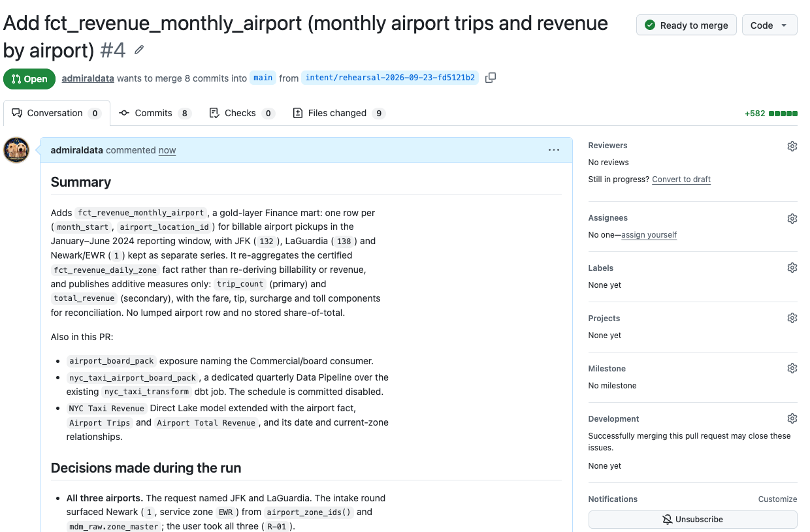Click the Customize notifications link
The width and height of the screenshot is (810, 532).
777,499
